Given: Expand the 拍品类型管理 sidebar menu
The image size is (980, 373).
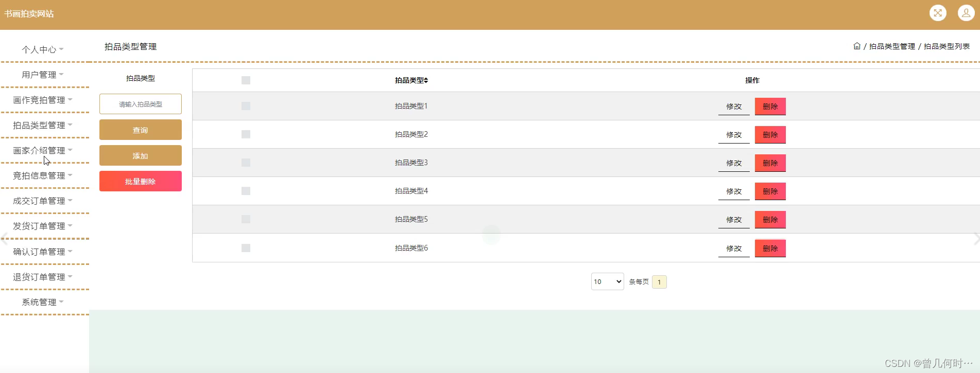Looking at the screenshot, I should [43, 125].
